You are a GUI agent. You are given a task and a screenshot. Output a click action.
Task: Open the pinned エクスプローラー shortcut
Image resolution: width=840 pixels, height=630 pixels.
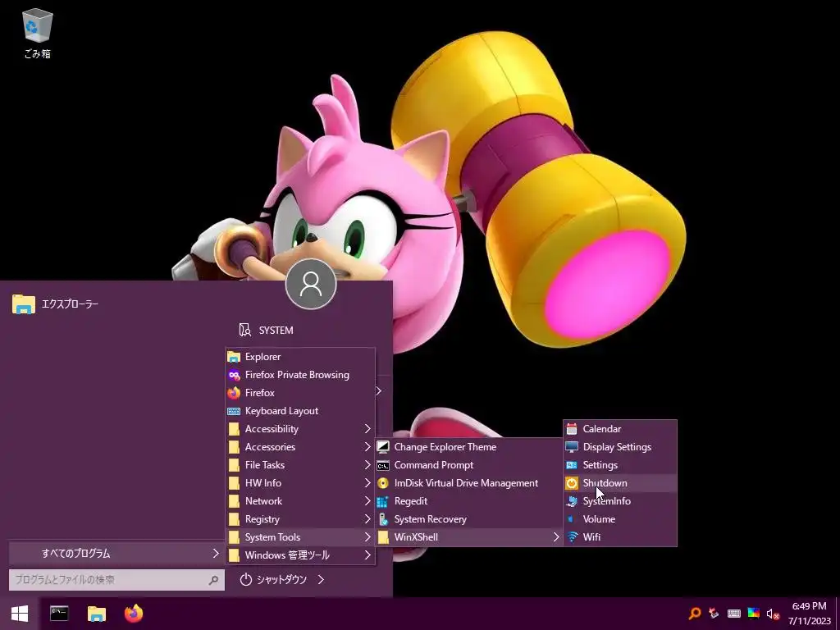tap(55, 304)
